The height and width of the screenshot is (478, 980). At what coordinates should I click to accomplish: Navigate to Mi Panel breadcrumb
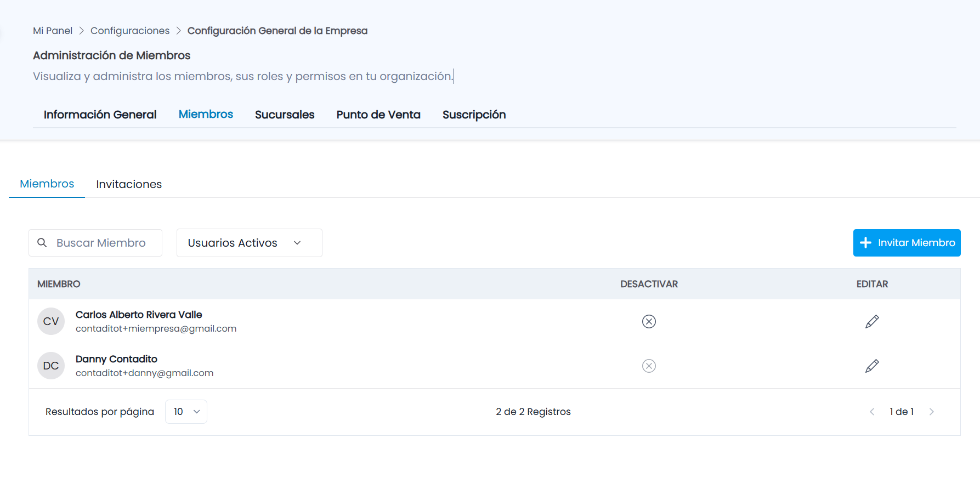click(53, 31)
